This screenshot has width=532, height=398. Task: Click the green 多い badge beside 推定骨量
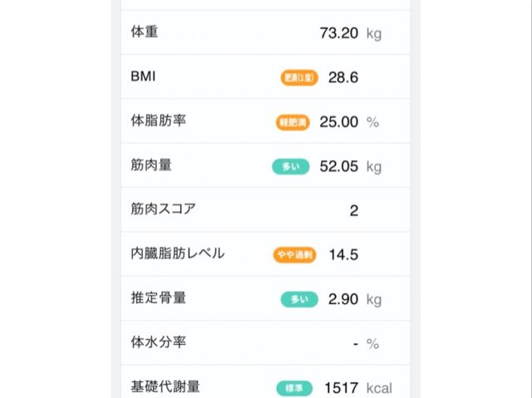299,299
